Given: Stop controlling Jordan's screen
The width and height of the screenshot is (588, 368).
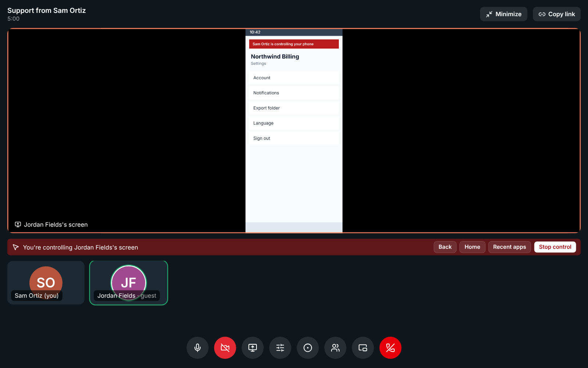Looking at the screenshot, I should (555, 247).
